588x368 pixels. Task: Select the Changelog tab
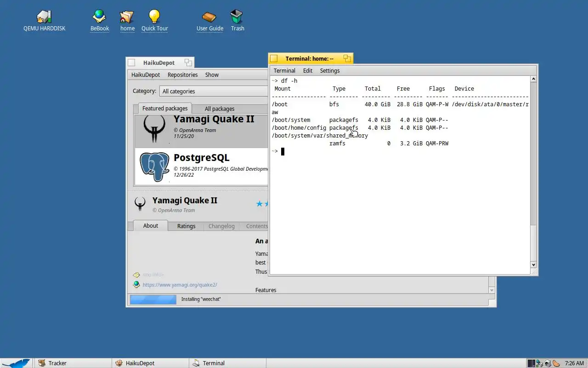point(221,226)
